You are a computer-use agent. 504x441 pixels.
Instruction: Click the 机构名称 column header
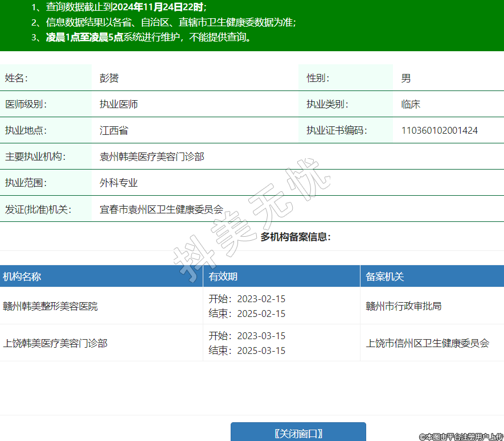(x=22, y=277)
